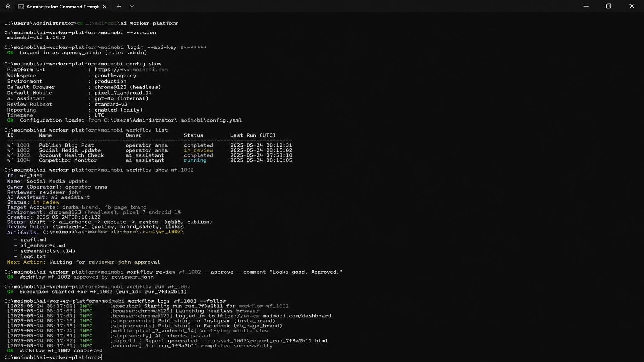644x362 pixels.
Task: Open a new terminal tab with the plus button
Action: 119,6
